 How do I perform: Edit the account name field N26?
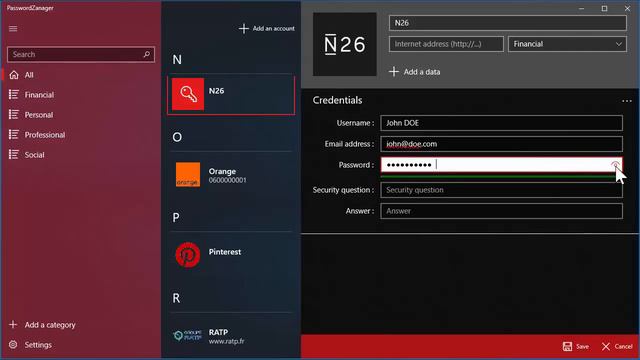point(507,23)
